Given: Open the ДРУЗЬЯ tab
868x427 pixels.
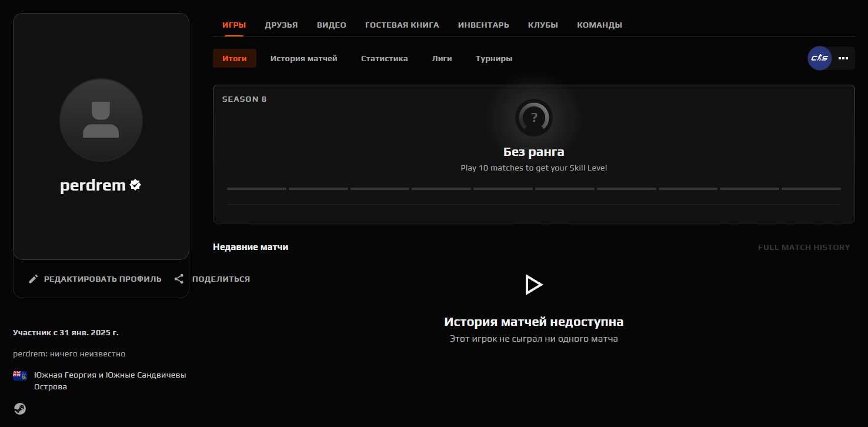Looking at the screenshot, I should (x=281, y=25).
